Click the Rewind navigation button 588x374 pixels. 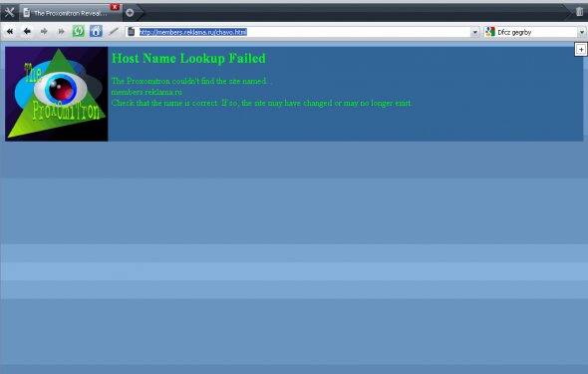click(x=10, y=32)
